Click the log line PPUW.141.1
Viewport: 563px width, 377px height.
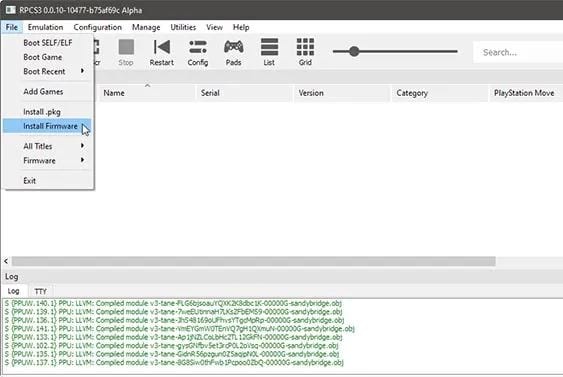point(180,329)
